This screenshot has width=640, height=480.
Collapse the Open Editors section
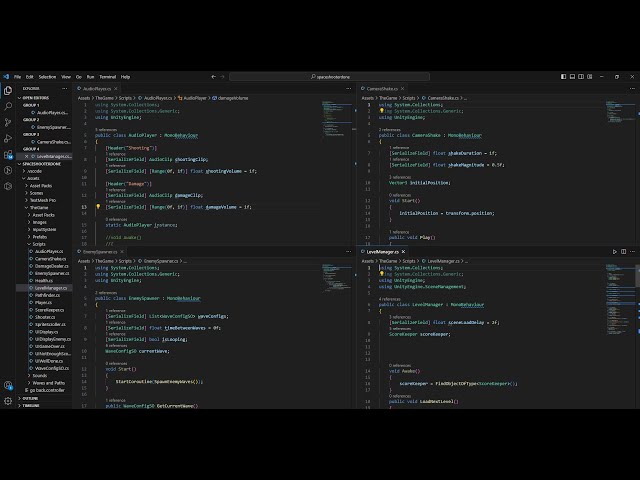click(44, 98)
